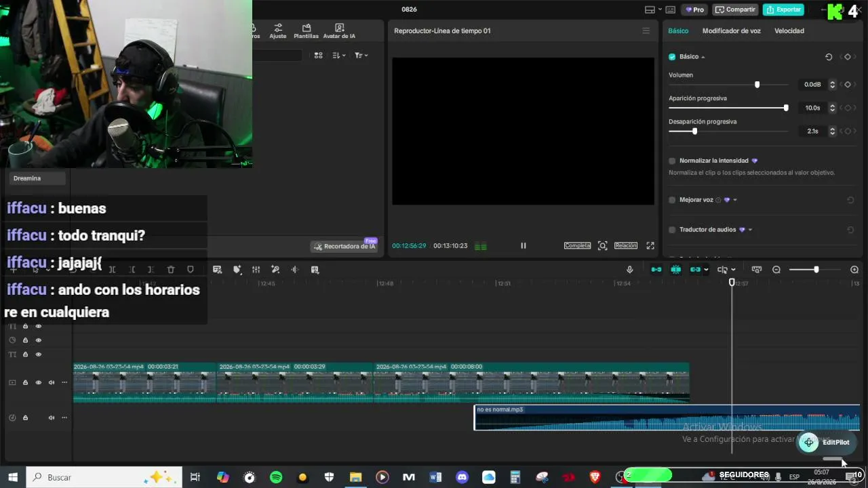This screenshot has height=488, width=868.
Task: Click the waveform beat icon in timeline toolbar
Action: pos(295,270)
